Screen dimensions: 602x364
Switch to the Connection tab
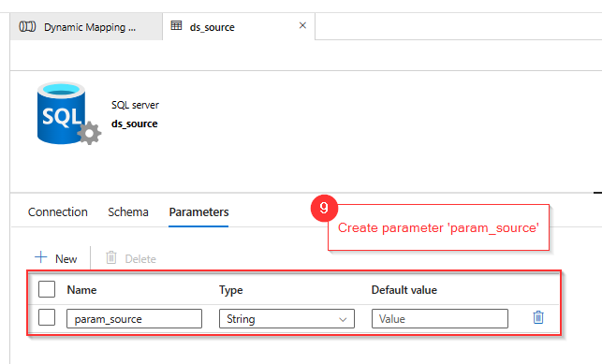pyautogui.click(x=58, y=212)
